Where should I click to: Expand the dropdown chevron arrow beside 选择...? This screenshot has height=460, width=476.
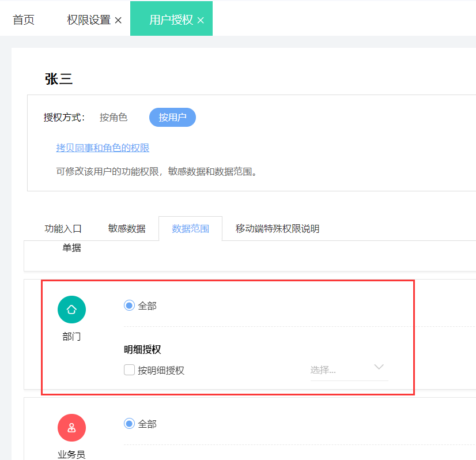(x=379, y=367)
